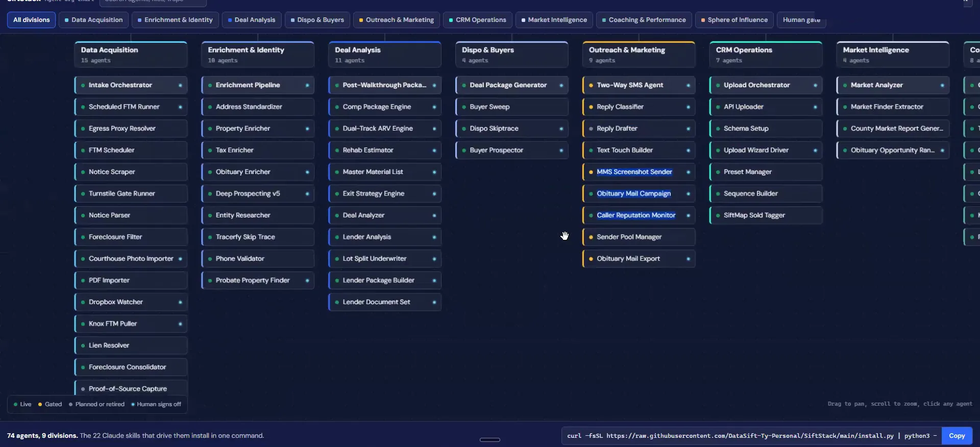Screen dimensions: 980x447
Task: Select the Lender Document Set agent
Action: coord(385,302)
